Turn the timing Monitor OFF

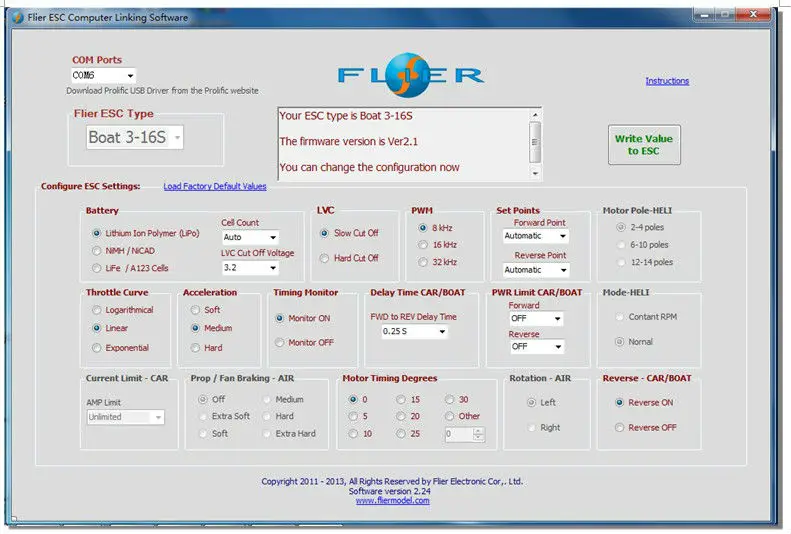[x=281, y=342]
